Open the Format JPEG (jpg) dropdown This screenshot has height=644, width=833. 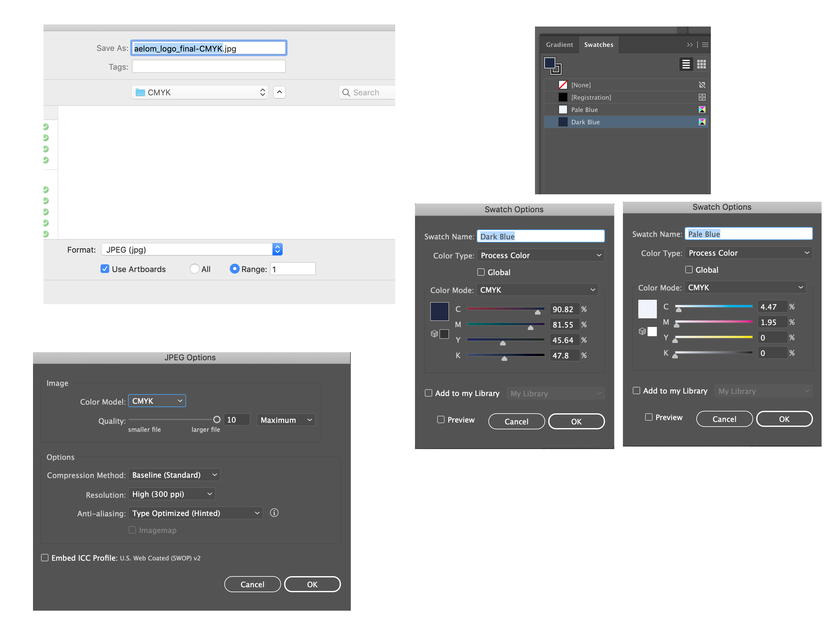coord(192,249)
